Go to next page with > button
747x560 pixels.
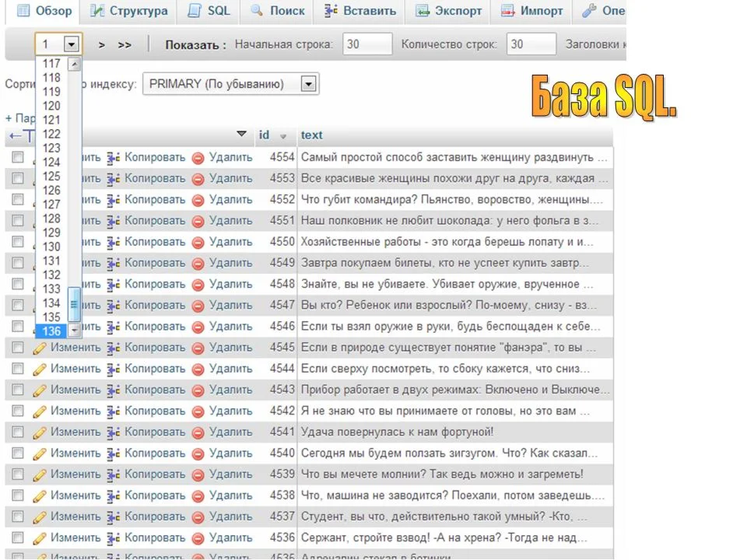click(102, 45)
